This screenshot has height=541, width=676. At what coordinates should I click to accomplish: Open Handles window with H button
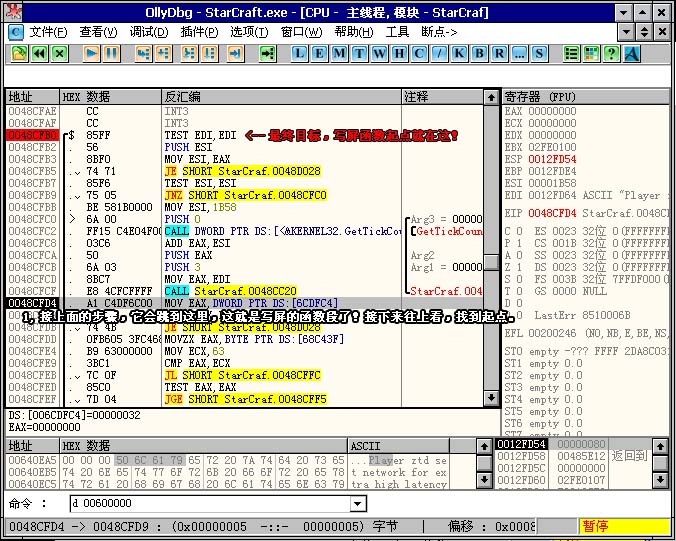(399, 54)
